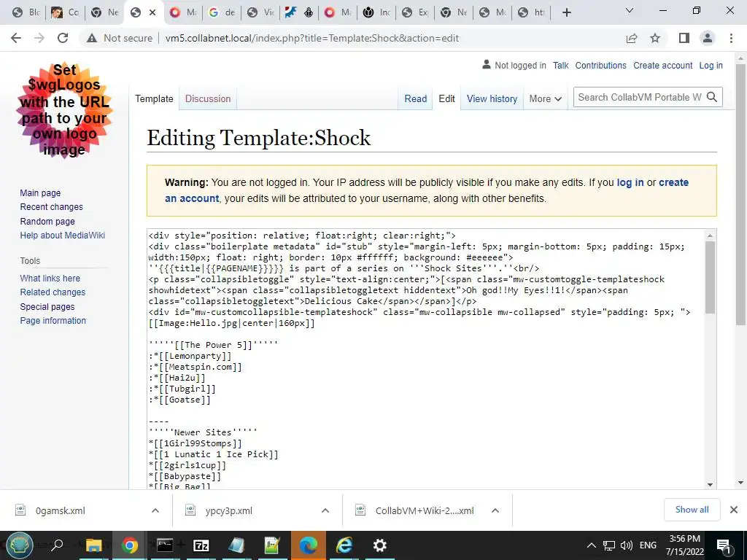Open Page information
The image size is (747, 560).
tap(53, 321)
